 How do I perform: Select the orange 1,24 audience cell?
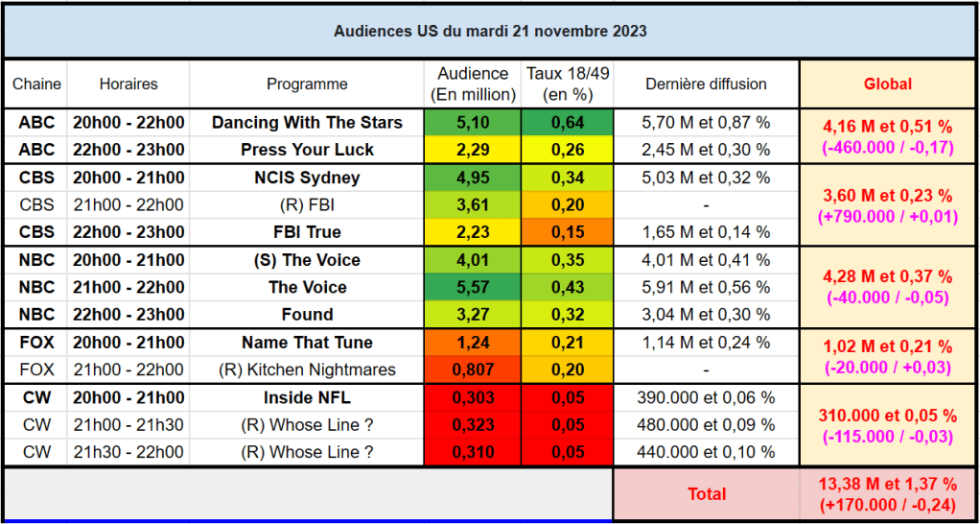pyautogui.click(x=473, y=343)
